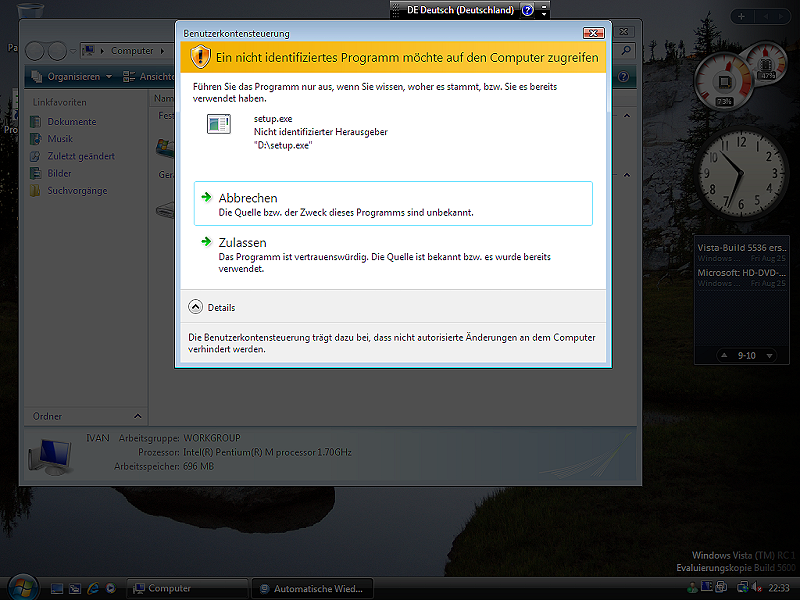Switch to Automatische Wiedergabe taskbar window
The image size is (800, 600).
pyautogui.click(x=312, y=588)
